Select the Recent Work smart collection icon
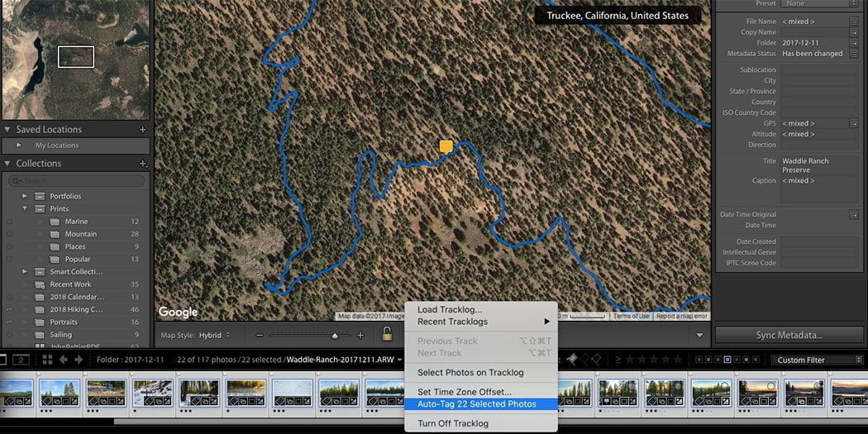 coord(40,284)
